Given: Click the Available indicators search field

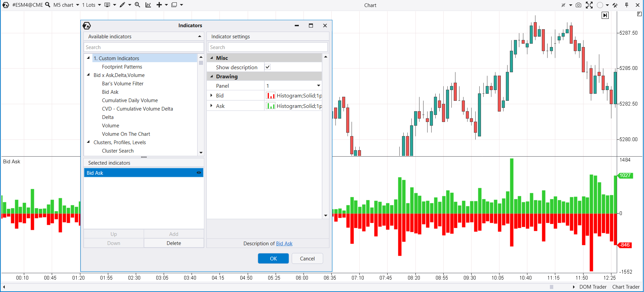Looking at the screenshot, I should point(144,47).
